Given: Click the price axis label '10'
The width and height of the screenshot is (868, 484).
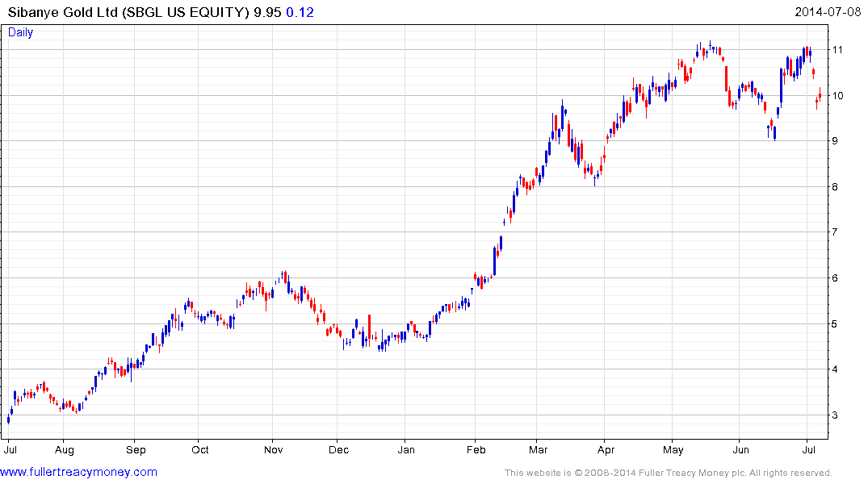Looking at the screenshot, I should pos(837,96).
